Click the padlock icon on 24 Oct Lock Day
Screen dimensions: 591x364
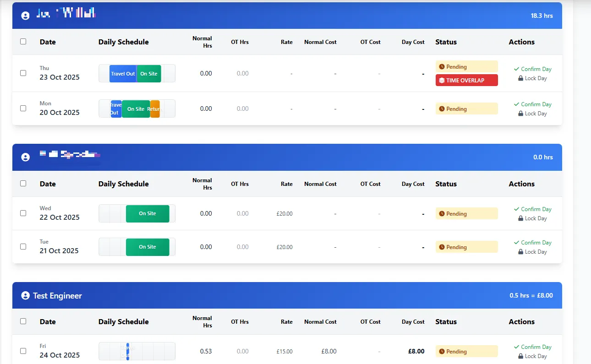coord(520,356)
